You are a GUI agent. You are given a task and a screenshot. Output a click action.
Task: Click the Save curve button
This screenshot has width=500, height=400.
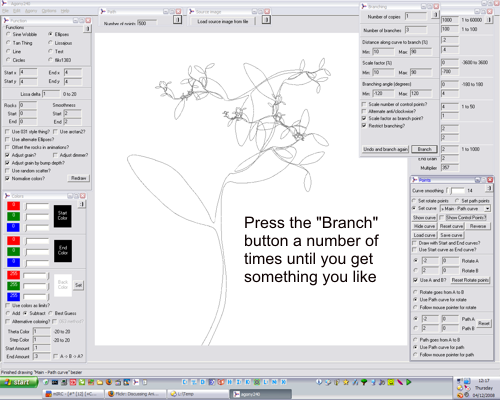[451, 235]
